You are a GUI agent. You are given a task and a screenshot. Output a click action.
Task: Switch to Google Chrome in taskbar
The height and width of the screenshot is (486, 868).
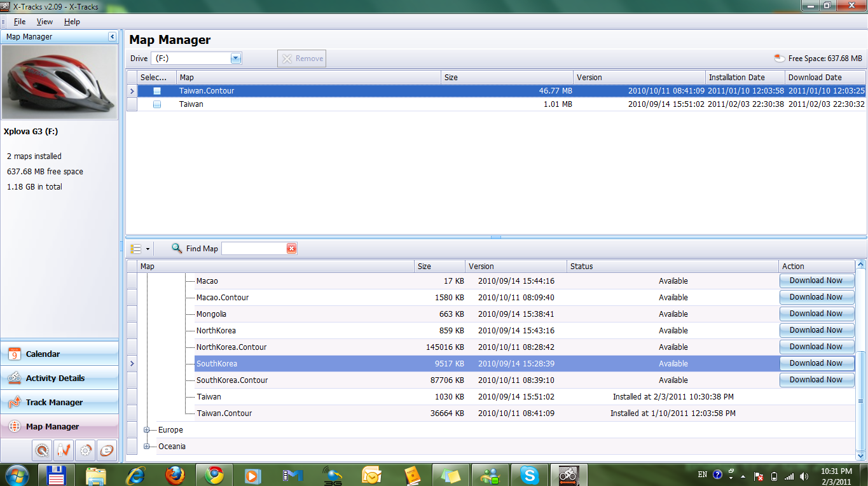pyautogui.click(x=214, y=475)
